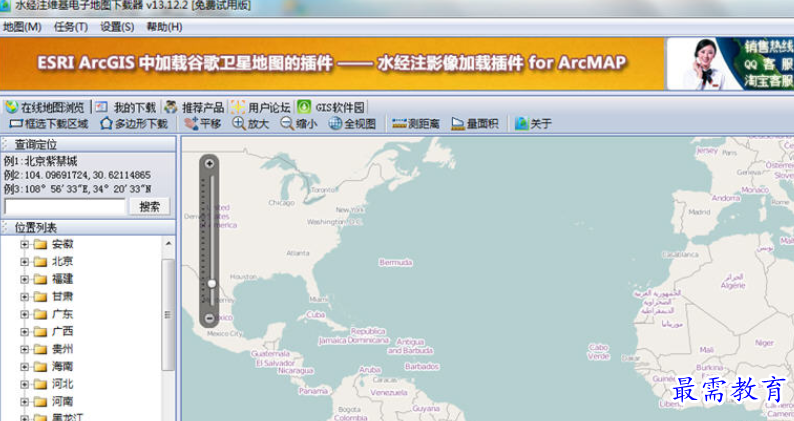Select 海南 in the location list
Viewport: 794px width, 421px height.
(62, 366)
